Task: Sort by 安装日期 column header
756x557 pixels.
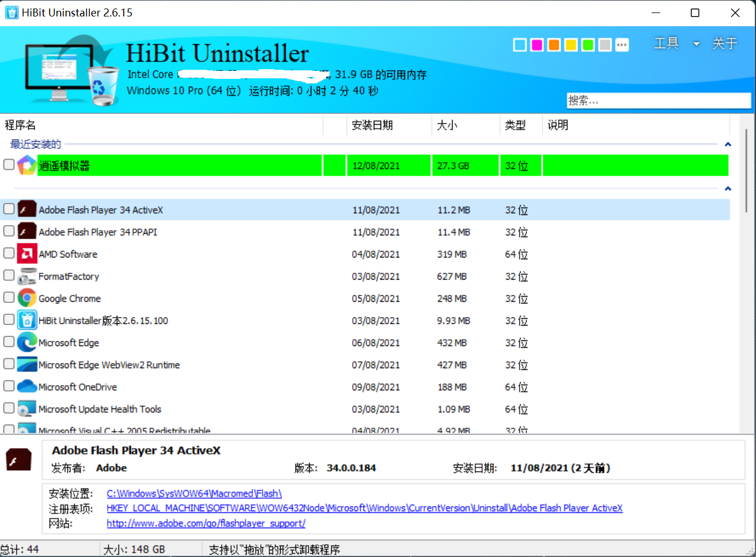Action: pos(388,125)
